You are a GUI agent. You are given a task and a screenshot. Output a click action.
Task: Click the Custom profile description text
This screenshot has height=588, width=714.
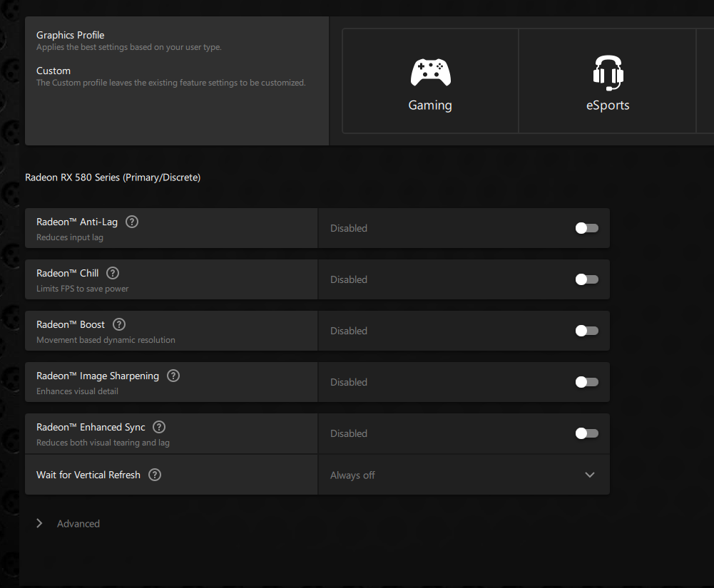click(171, 83)
